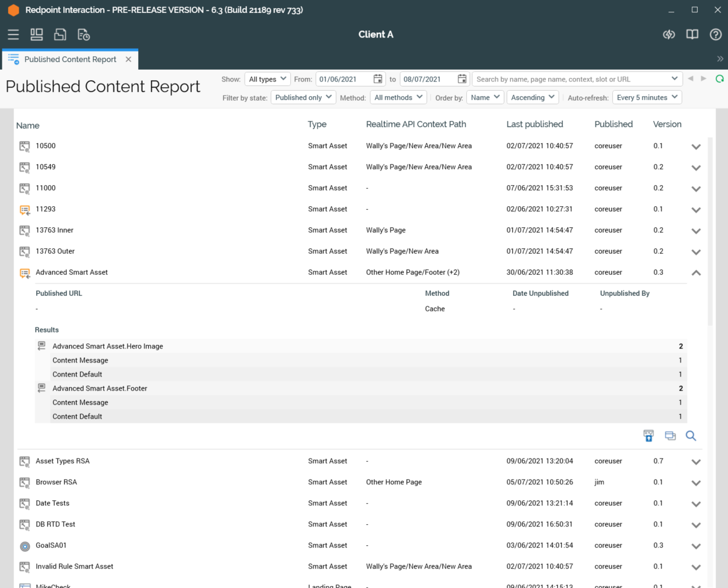Open the From date calendar picker
Screen dimensions: 728x588
tap(378, 79)
